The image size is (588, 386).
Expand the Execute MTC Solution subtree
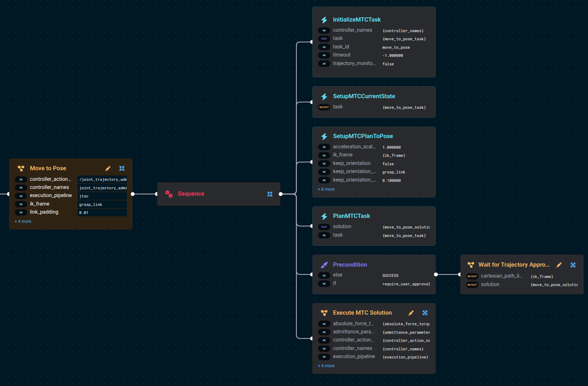click(x=425, y=313)
